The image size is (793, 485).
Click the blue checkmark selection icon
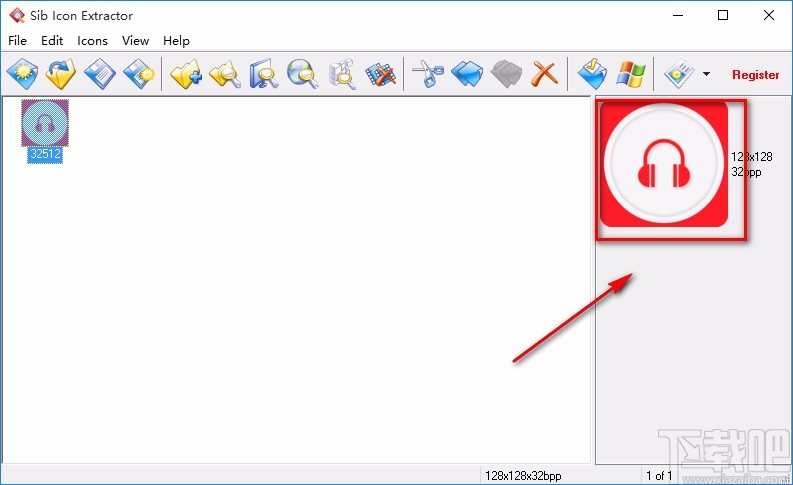pyautogui.click(x=592, y=74)
